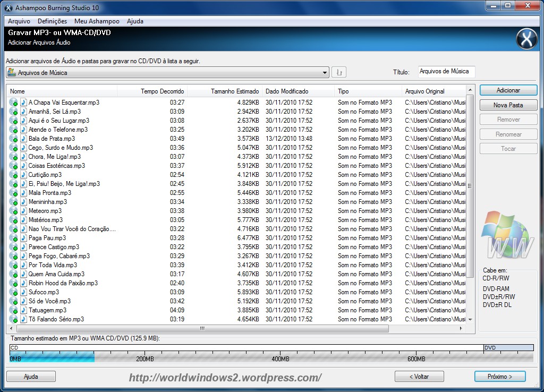
Task: Open the Meu Ashampoo menu
Action: tap(97, 21)
